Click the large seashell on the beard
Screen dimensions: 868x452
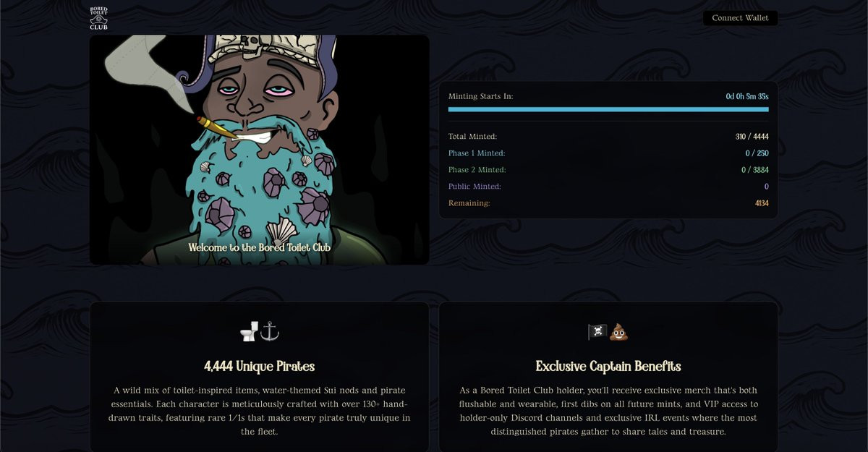pos(281,231)
